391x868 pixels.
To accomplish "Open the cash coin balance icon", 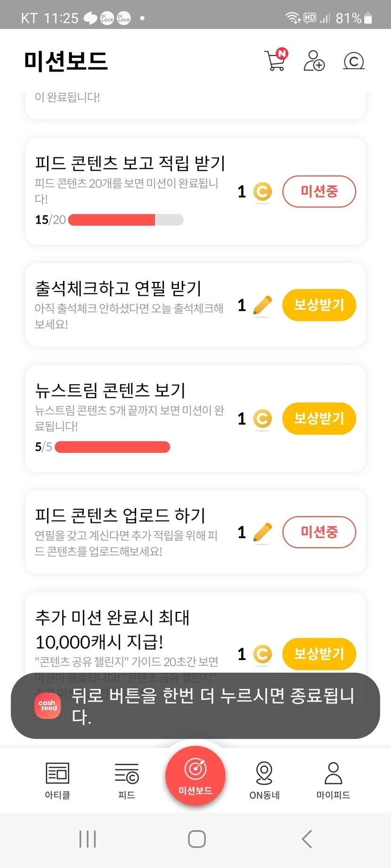I will (354, 61).
